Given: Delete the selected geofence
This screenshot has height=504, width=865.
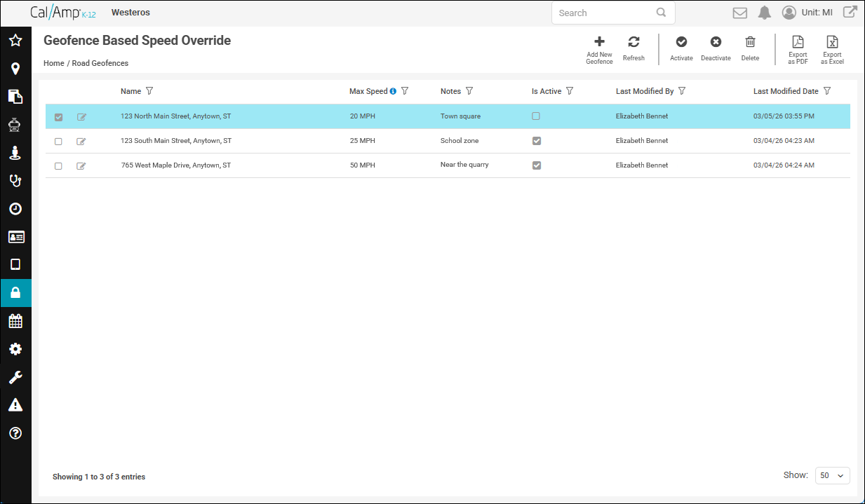Looking at the screenshot, I should [750, 49].
